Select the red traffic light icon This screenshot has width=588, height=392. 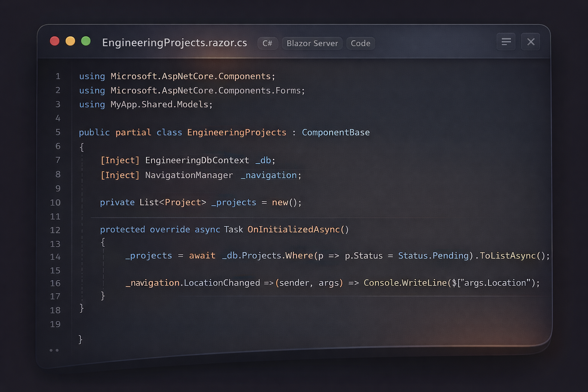(x=55, y=41)
